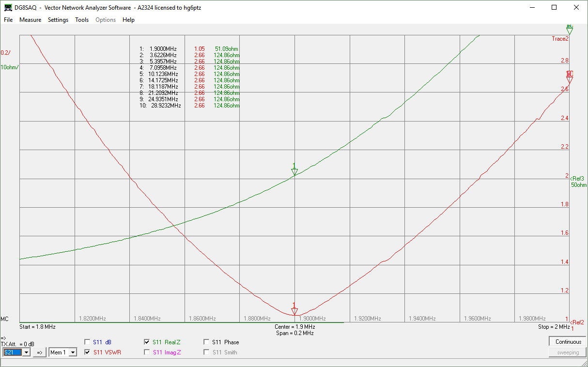Expand the Mem 1 memory dropdown

(x=73, y=352)
